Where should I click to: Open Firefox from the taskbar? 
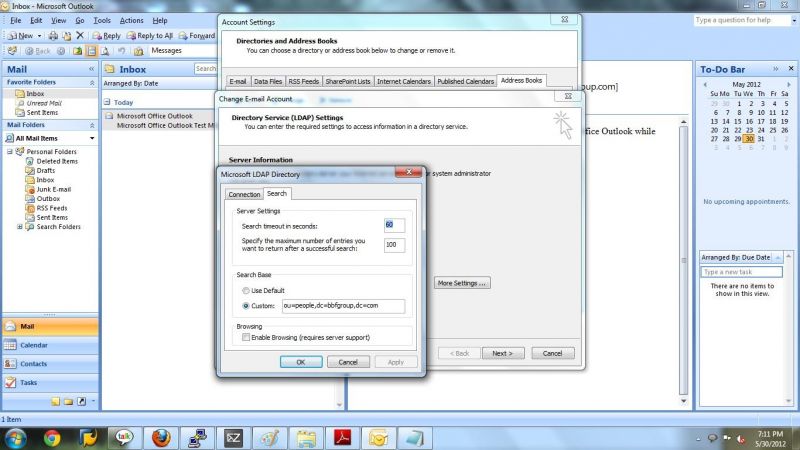pyautogui.click(x=161, y=438)
